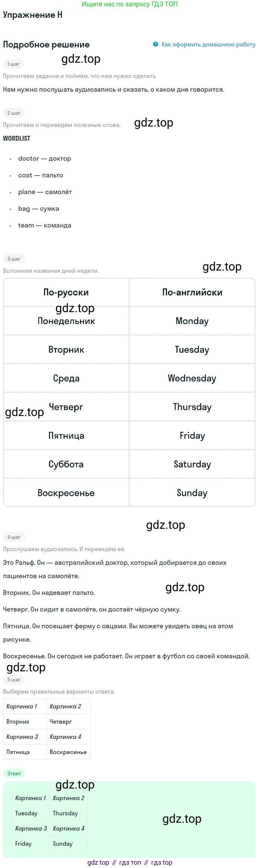Click the 'Thursday' answer cell
The width and height of the screenshot is (260, 868).
68,813
